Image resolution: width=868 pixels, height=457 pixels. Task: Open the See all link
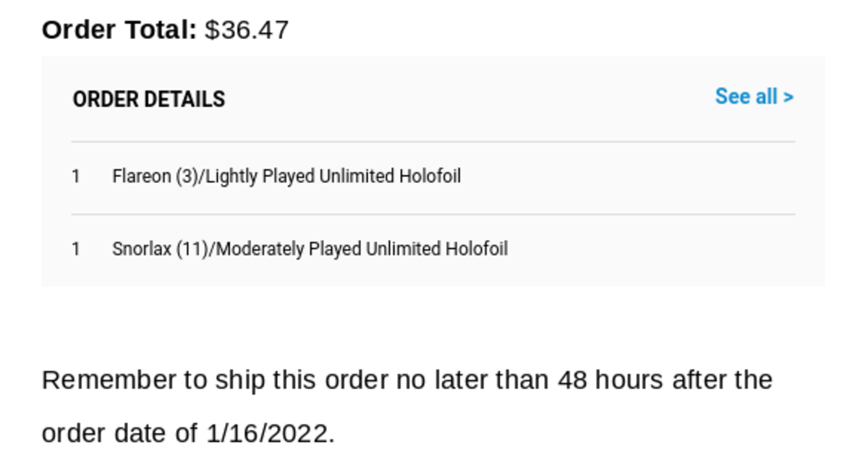tap(746, 97)
